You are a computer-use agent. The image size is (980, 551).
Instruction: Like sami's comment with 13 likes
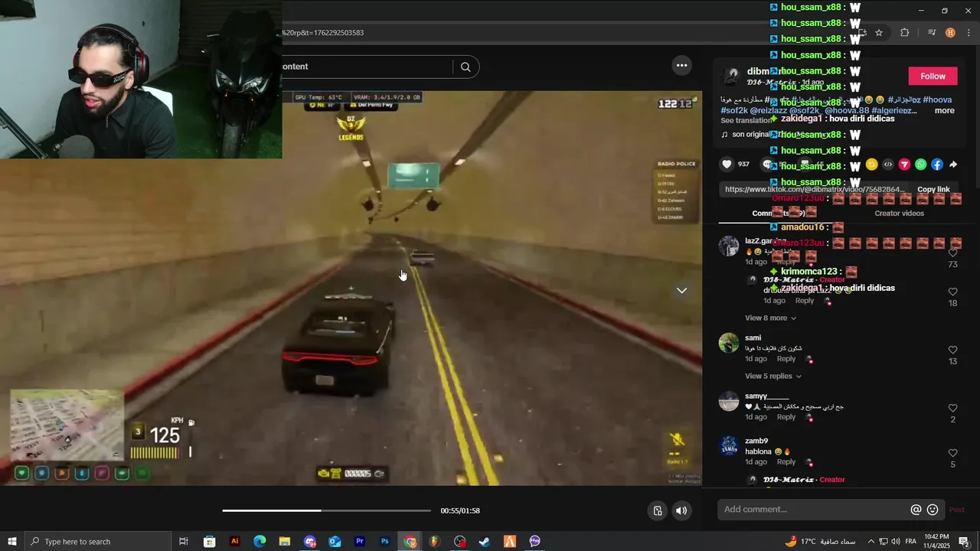click(953, 350)
